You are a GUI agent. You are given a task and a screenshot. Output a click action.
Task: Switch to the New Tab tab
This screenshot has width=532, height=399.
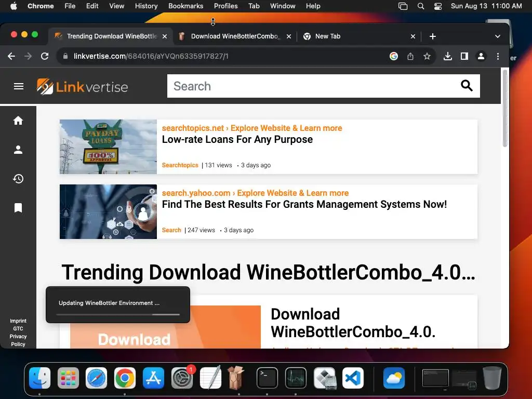(x=360, y=36)
